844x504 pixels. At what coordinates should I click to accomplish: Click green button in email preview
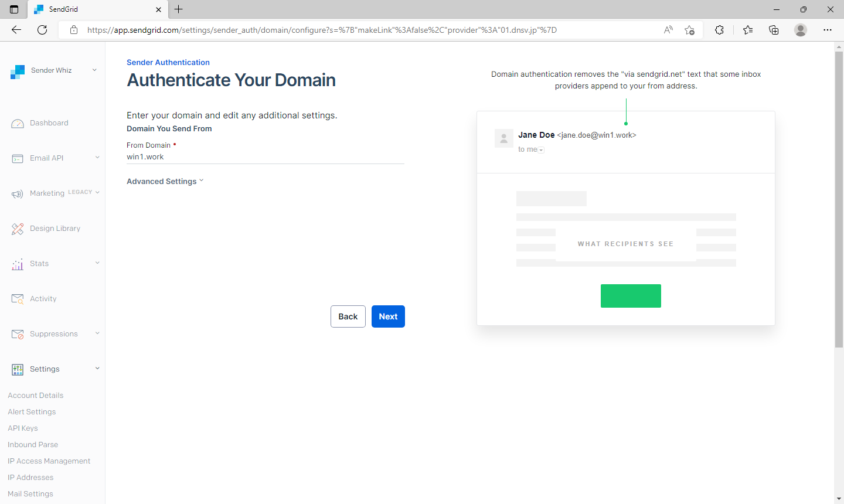tap(631, 296)
